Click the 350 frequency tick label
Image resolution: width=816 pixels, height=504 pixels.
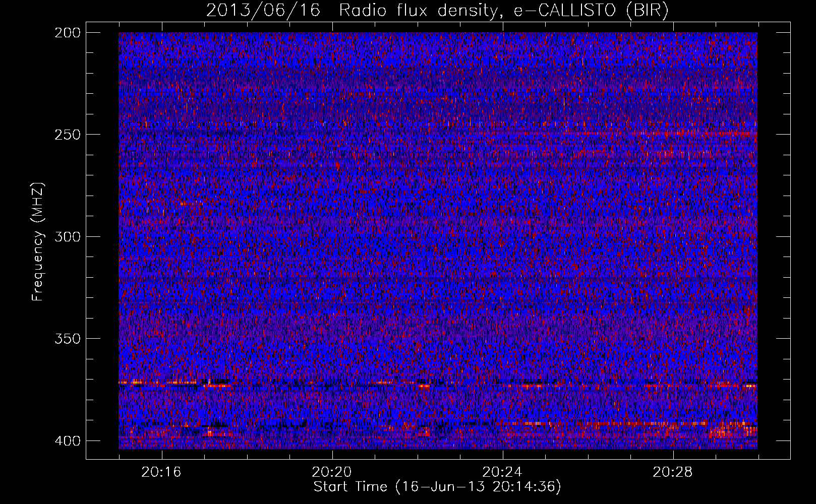tap(67, 339)
